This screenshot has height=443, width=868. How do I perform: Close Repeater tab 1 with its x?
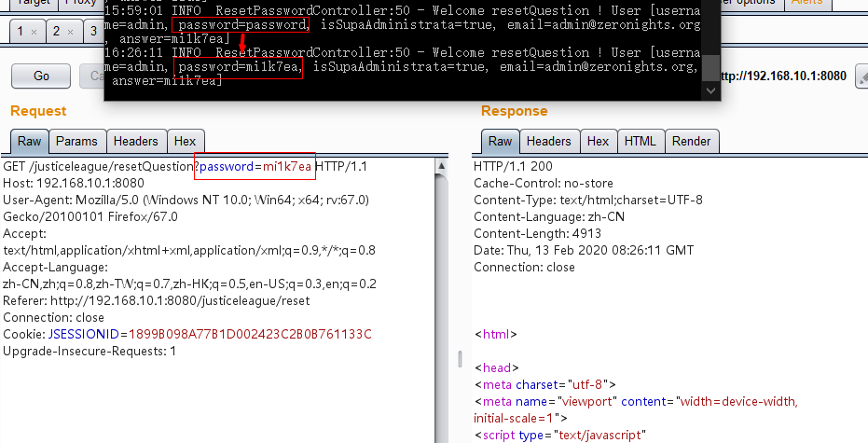33,32
